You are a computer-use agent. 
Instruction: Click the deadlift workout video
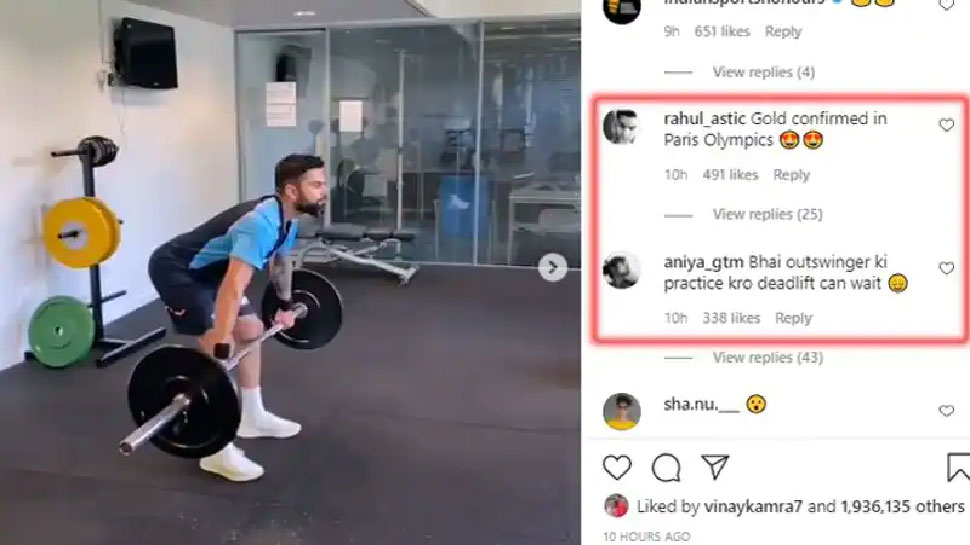pos(290,272)
